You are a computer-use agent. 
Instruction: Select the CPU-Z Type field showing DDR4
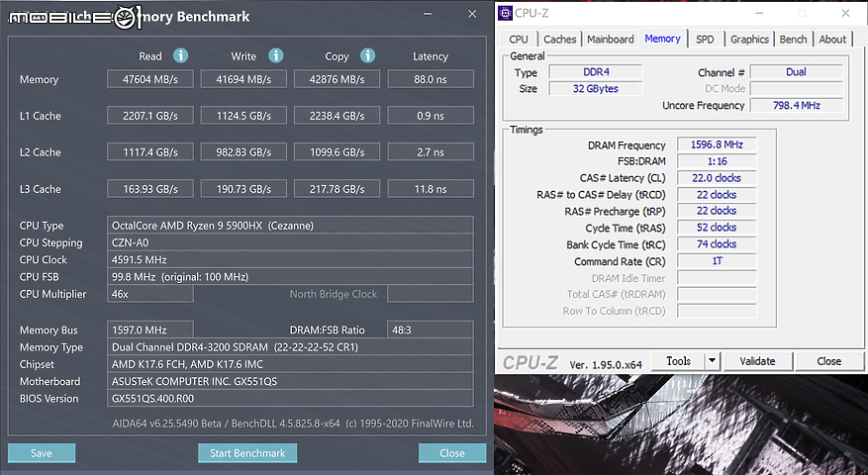tap(596, 72)
